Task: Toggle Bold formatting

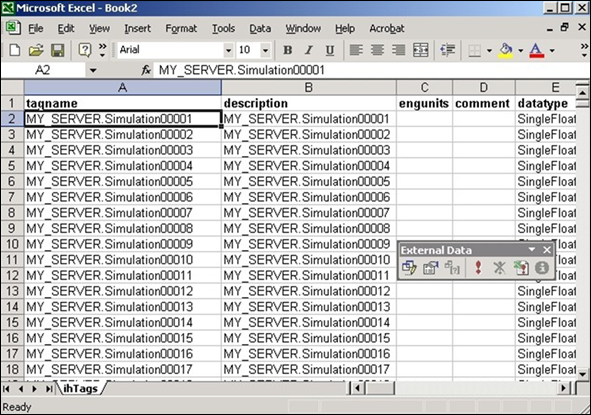Action: [288, 50]
